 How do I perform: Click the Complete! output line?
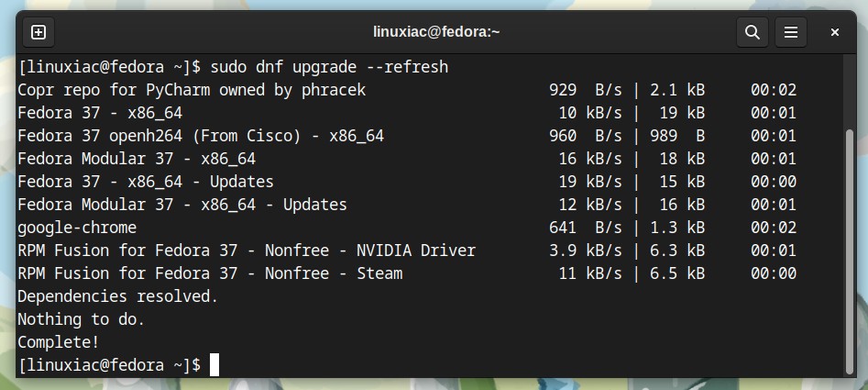[58, 342]
